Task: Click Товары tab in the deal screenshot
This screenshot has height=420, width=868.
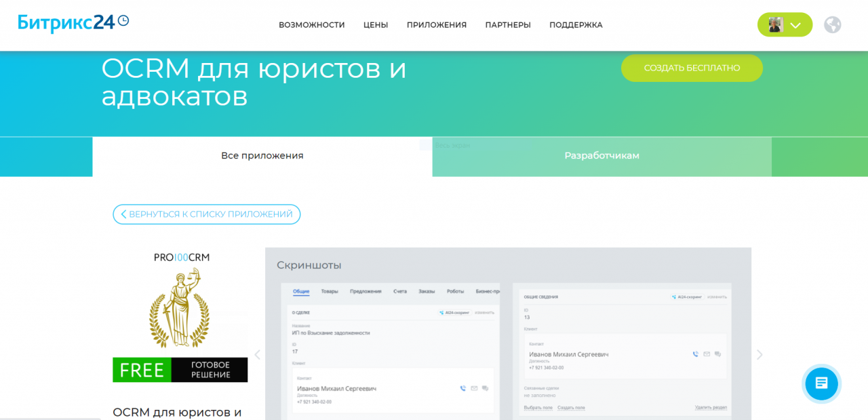Action: click(330, 291)
